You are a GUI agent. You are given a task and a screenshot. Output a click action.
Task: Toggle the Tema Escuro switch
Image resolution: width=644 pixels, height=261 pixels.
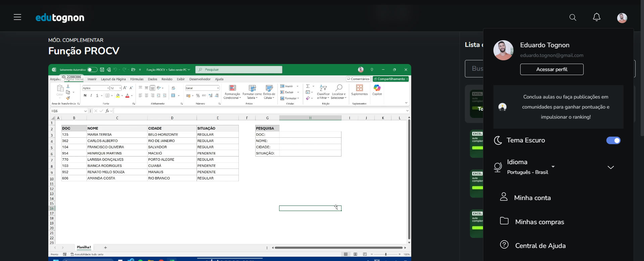[x=613, y=140]
